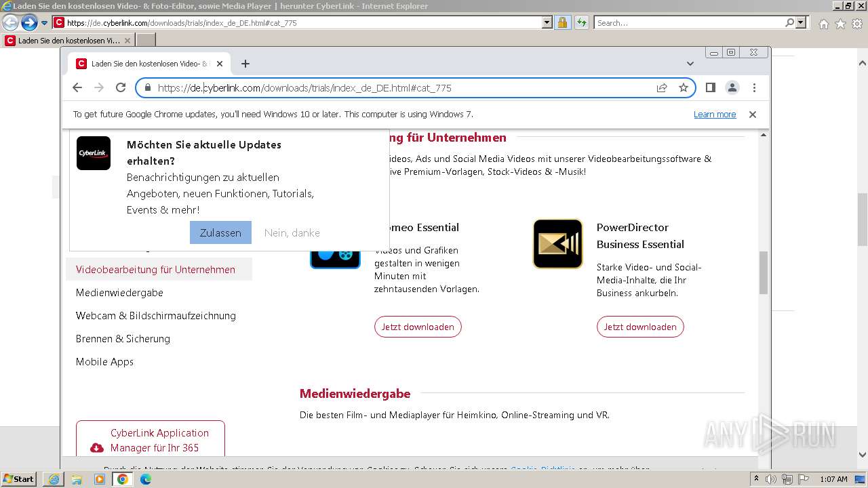Open Chrome's side panel icon
The image size is (868, 488).
coord(711,87)
